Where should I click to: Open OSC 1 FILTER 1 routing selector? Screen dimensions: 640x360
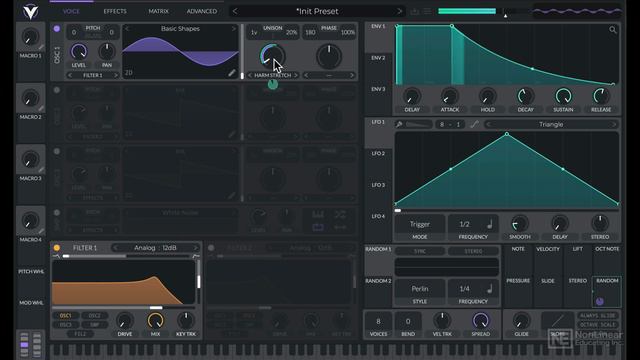click(x=93, y=75)
